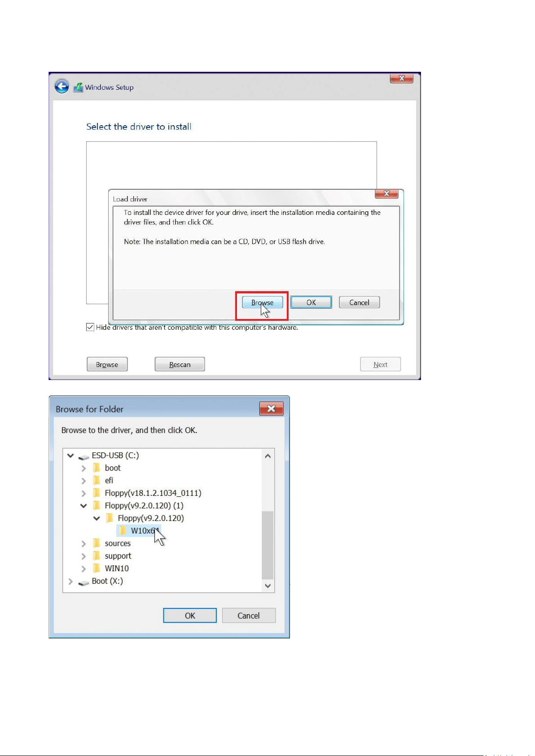Click Browse in the Load driver dialog
The image size is (535, 756).
coord(263,302)
